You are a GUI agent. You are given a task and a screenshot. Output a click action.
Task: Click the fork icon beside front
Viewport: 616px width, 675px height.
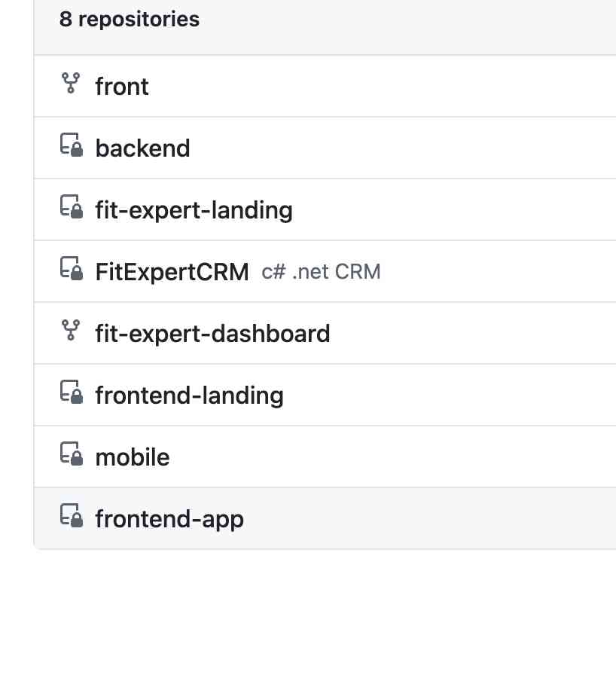coord(71,84)
